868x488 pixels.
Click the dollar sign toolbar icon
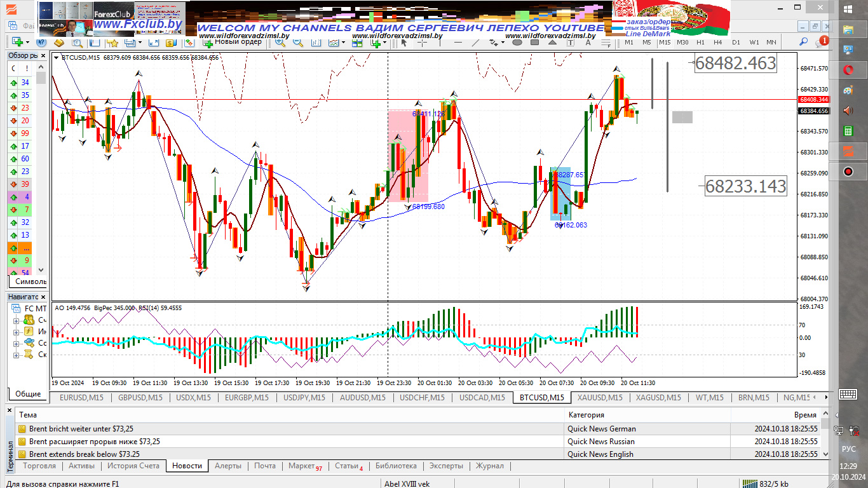coord(170,42)
